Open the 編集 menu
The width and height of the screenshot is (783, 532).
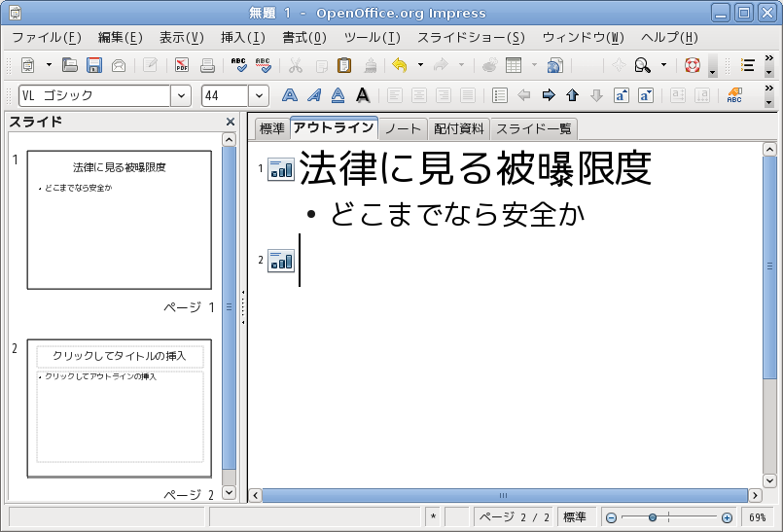(x=120, y=38)
